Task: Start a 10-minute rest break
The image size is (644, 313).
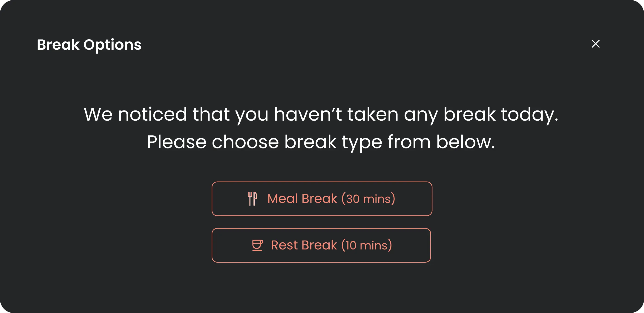Action: pyautogui.click(x=321, y=245)
